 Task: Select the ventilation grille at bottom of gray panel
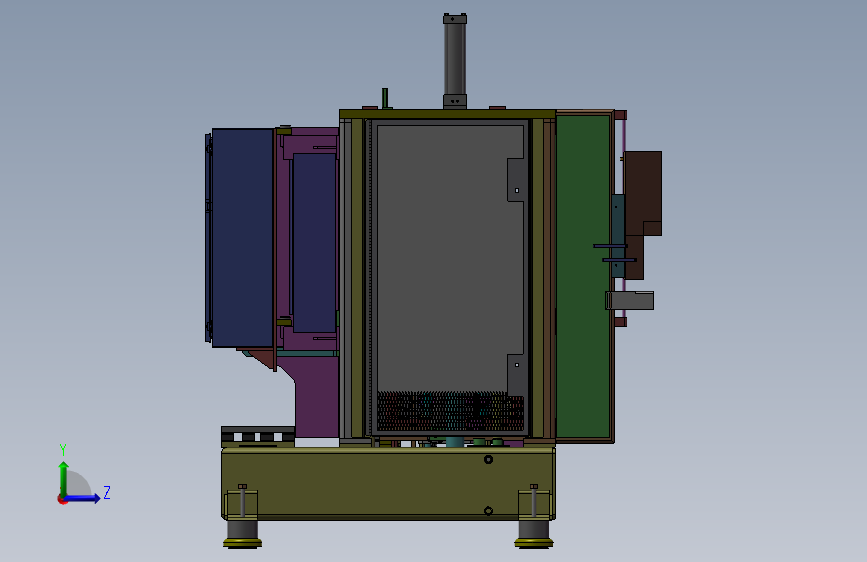pyautogui.click(x=450, y=412)
